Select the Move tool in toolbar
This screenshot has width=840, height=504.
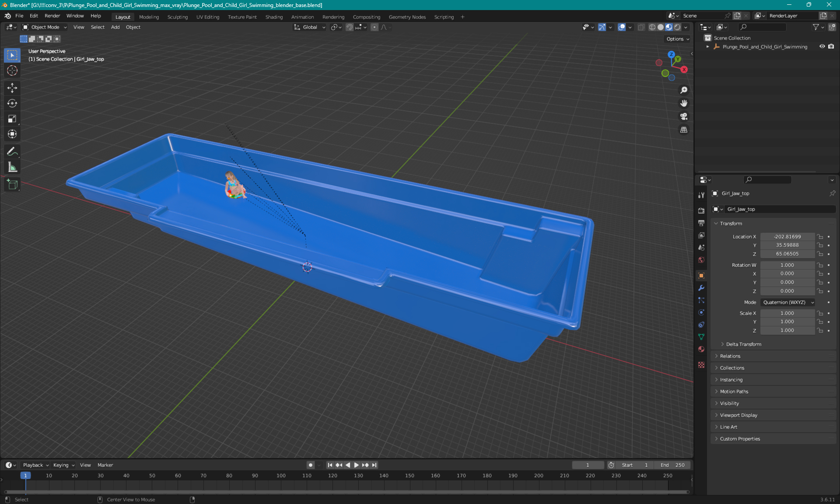coord(12,88)
